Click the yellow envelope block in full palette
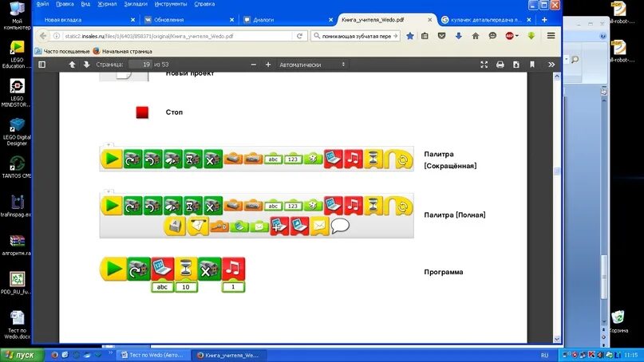The width and height of the screenshot is (644, 362). (319, 226)
